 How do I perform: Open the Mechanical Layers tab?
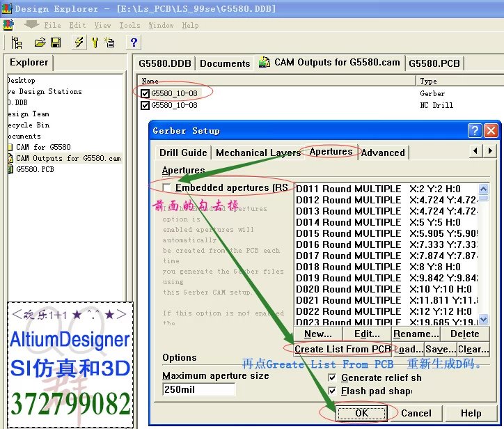pos(258,153)
